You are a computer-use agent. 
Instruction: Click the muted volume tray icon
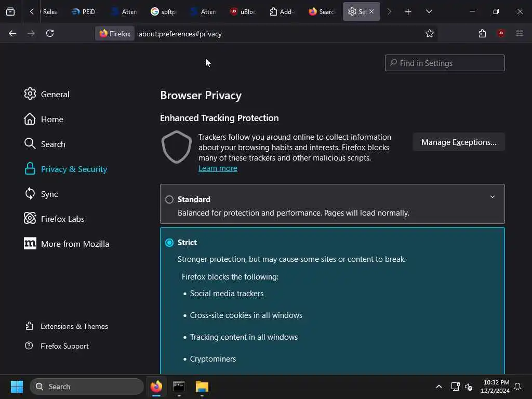(x=469, y=387)
